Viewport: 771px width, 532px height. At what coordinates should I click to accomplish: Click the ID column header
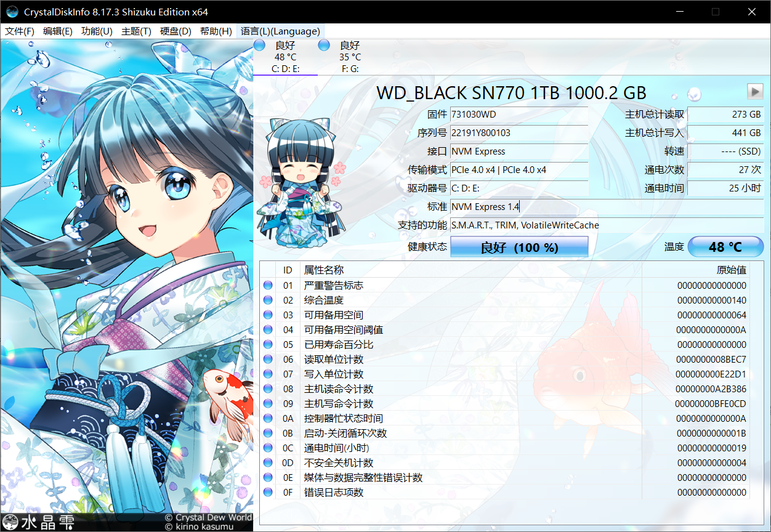pyautogui.click(x=288, y=270)
